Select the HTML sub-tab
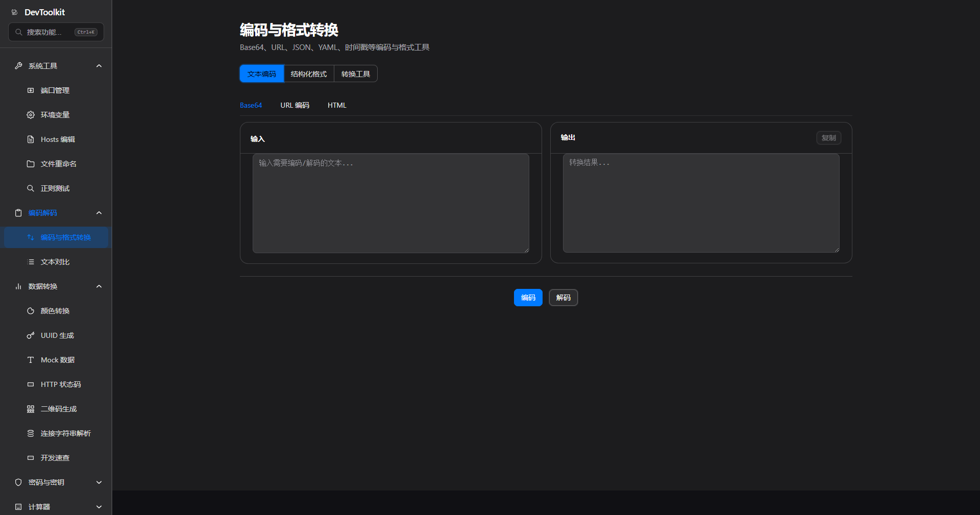 point(337,105)
